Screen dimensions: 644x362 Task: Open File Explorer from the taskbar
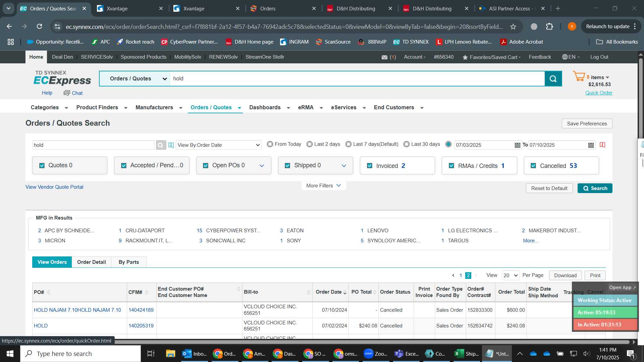(x=170, y=354)
